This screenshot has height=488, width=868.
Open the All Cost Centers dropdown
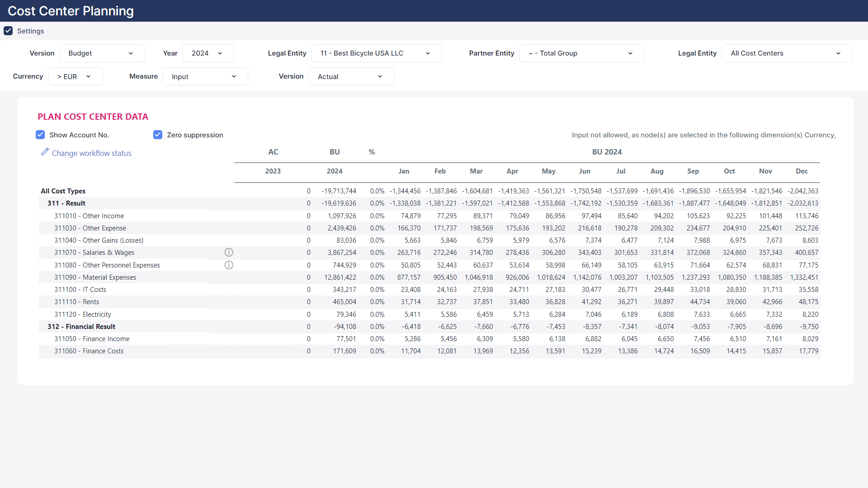tap(786, 53)
